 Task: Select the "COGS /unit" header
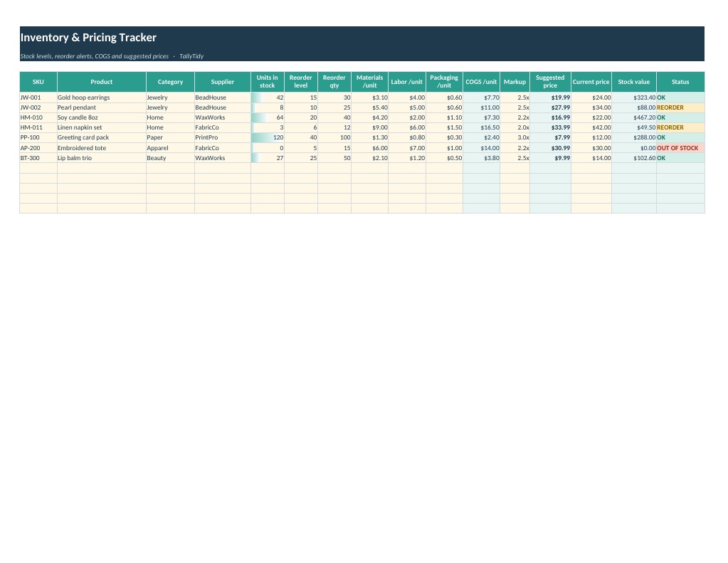[x=482, y=82]
